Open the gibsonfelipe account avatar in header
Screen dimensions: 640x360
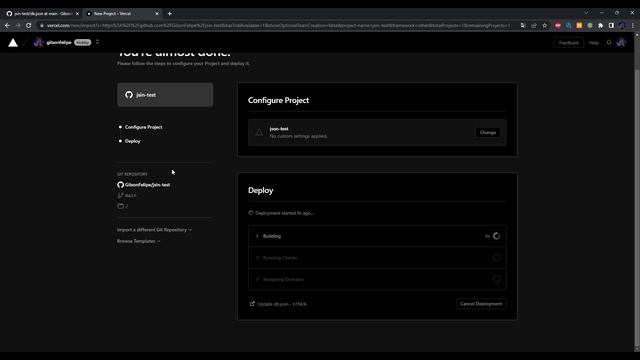click(38, 42)
